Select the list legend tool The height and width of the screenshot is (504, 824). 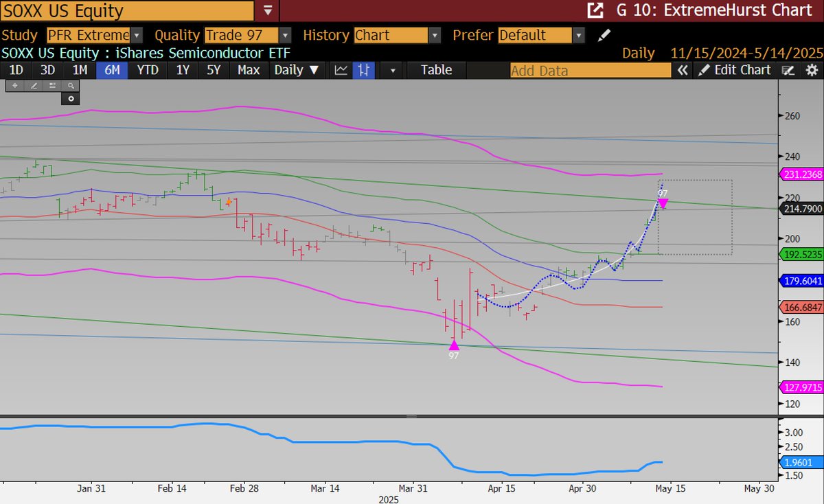point(51,86)
